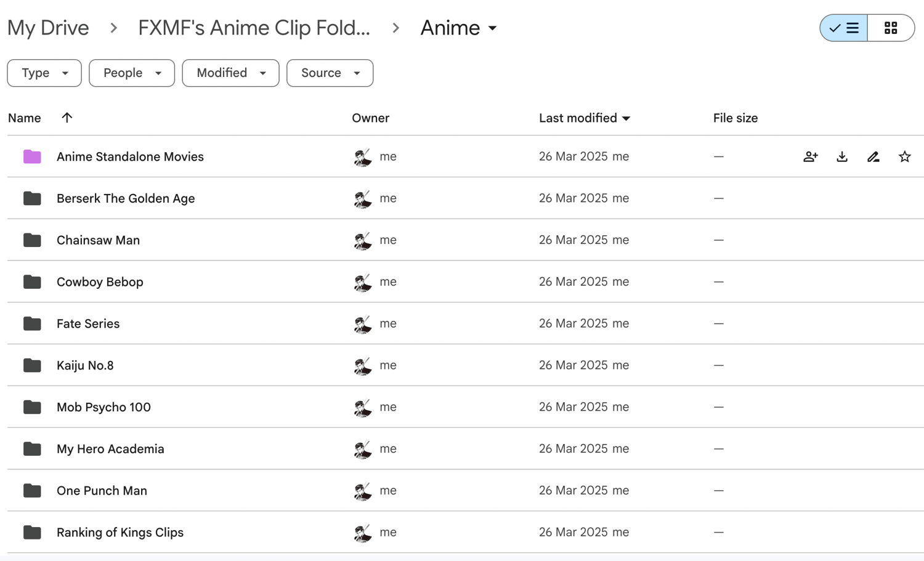Click the share icon on Anime Standalone Movies row
Screen dimensions: 924x561
pyautogui.click(x=810, y=156)
